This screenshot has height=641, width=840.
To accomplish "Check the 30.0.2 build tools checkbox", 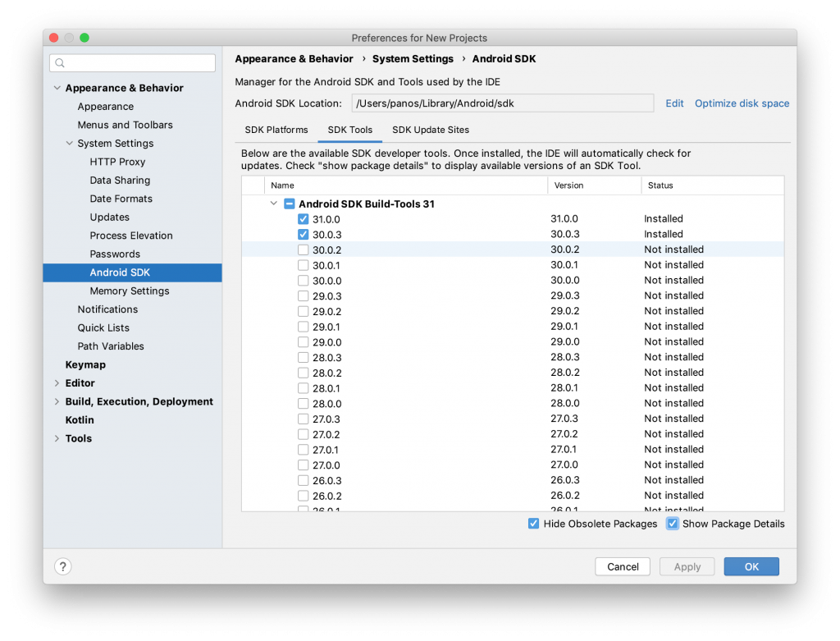I will [x=304, y=250].
